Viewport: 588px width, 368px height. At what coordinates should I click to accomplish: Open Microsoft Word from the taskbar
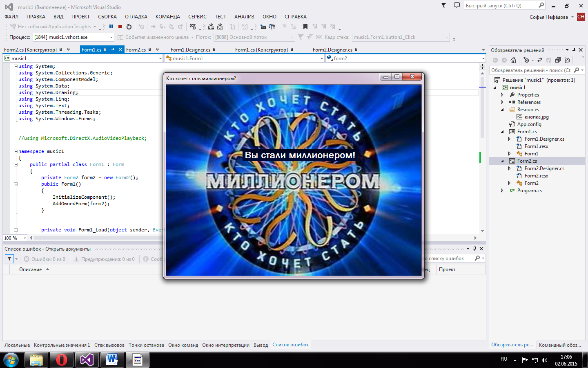coord(112,360)
